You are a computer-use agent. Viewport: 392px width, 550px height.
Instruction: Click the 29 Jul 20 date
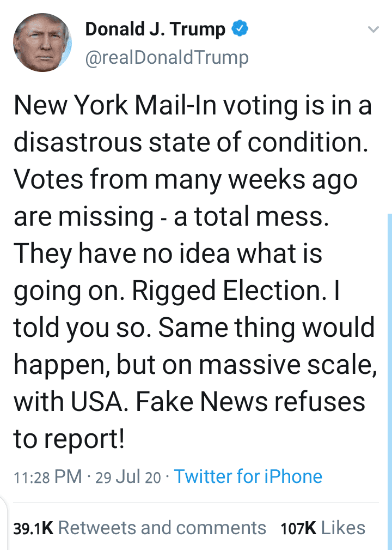click(128, 477)
